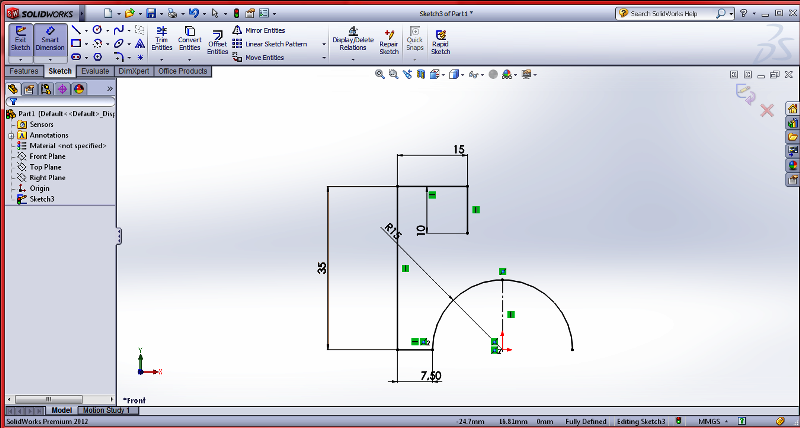Open the DimXpertManager tab
Viewport: 800px width, 428px height.
click(x=62, y=89)
